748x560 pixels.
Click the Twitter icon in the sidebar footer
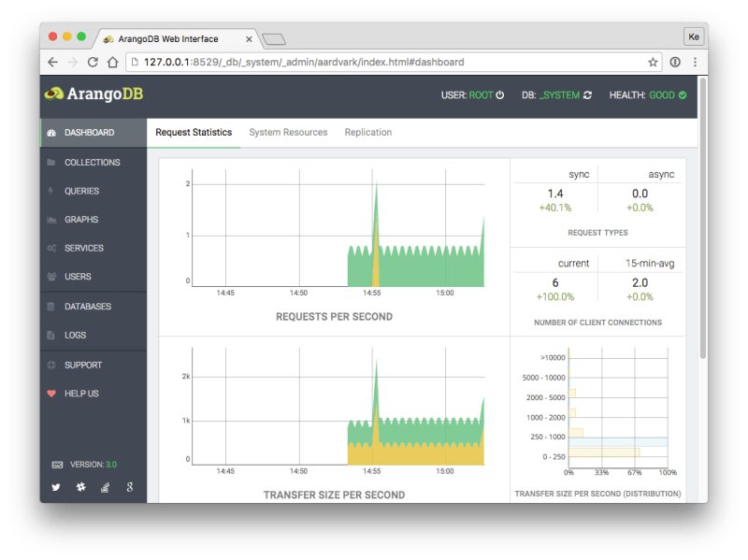point(56,487)
